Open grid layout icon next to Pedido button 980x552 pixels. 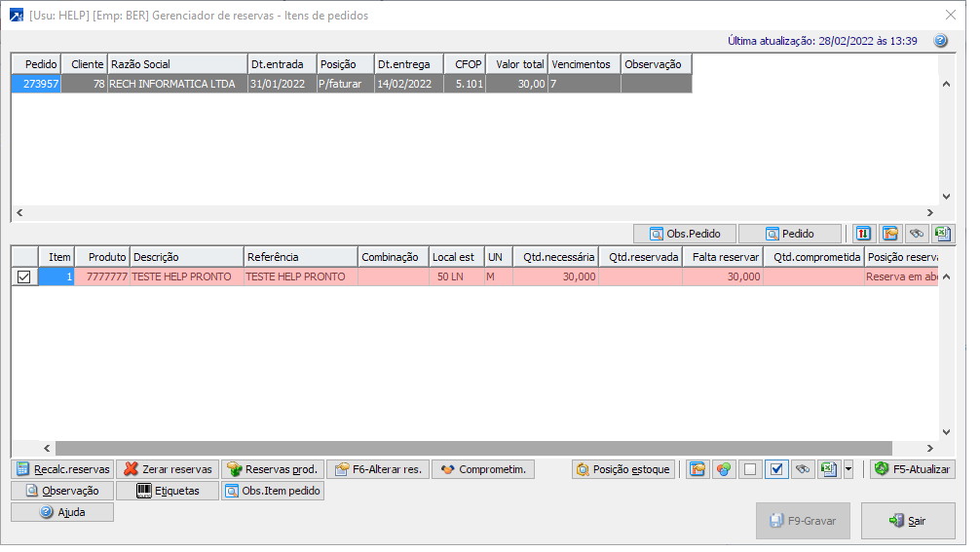[890, 234]
